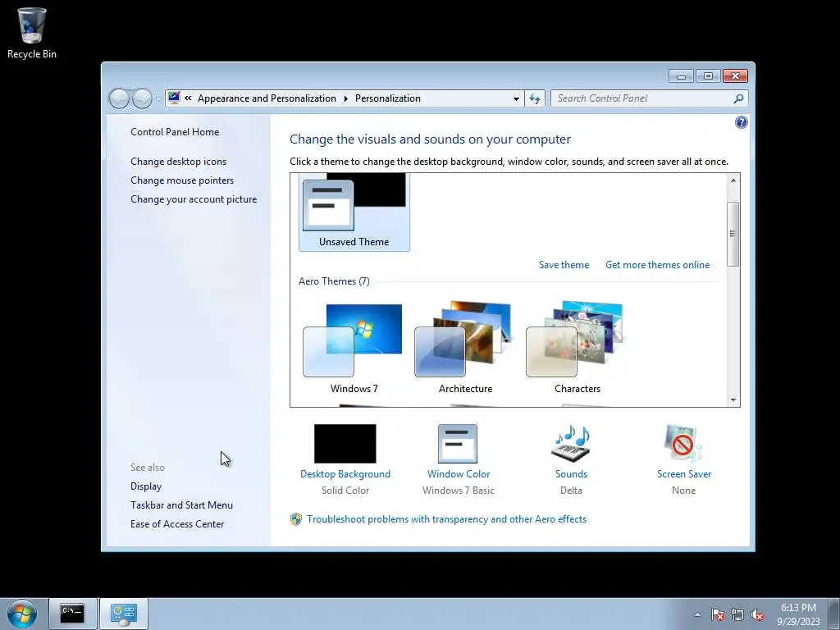Click the Control Panel taskbar button

(x=124, y=614)
